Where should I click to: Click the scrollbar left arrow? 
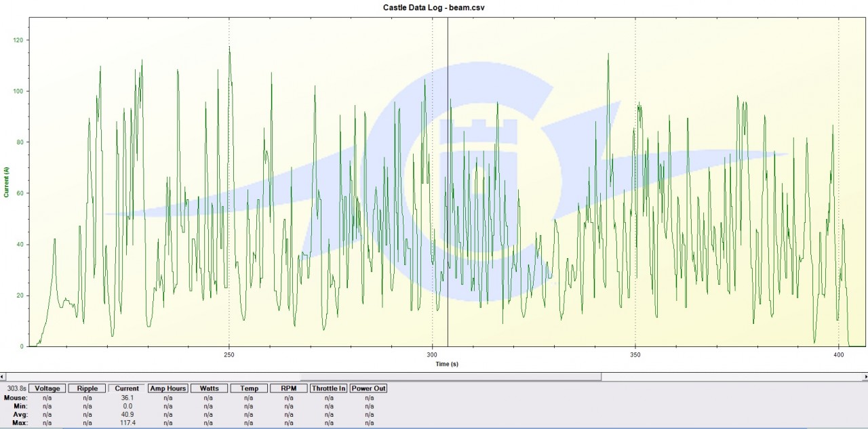(x=3, y=376)
